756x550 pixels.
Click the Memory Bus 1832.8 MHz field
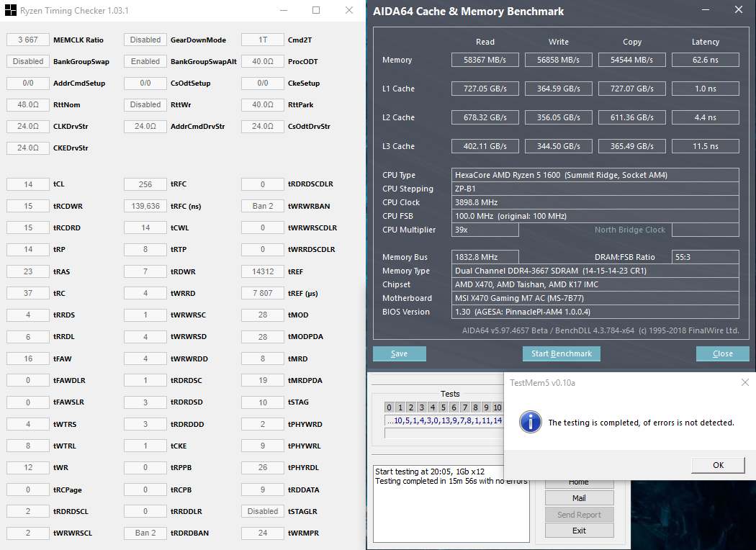pos(485,257)
